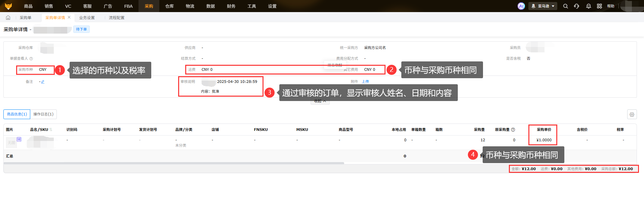Click the 发货计划号 column header
The width and height of the screenshot is (644, 197).
point(148,130)
